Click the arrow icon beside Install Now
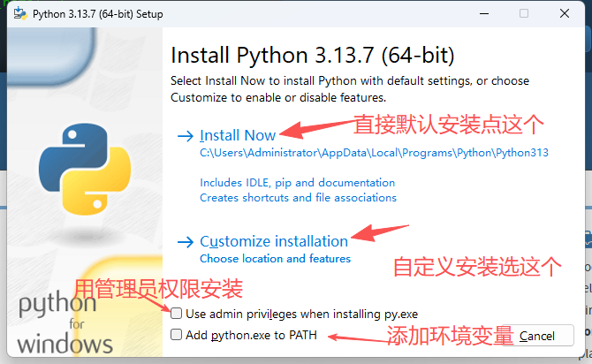Viewport: 592px width, 364px height. [x=185, y=136]
